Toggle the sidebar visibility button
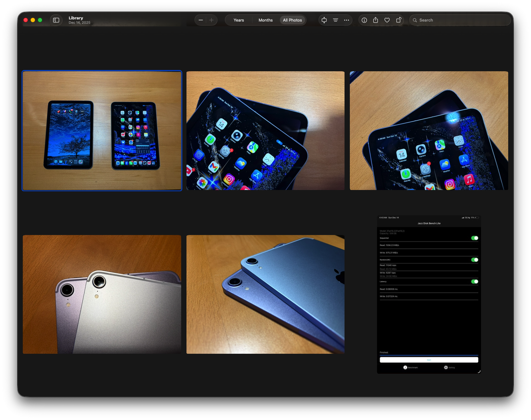 (56, 20)
